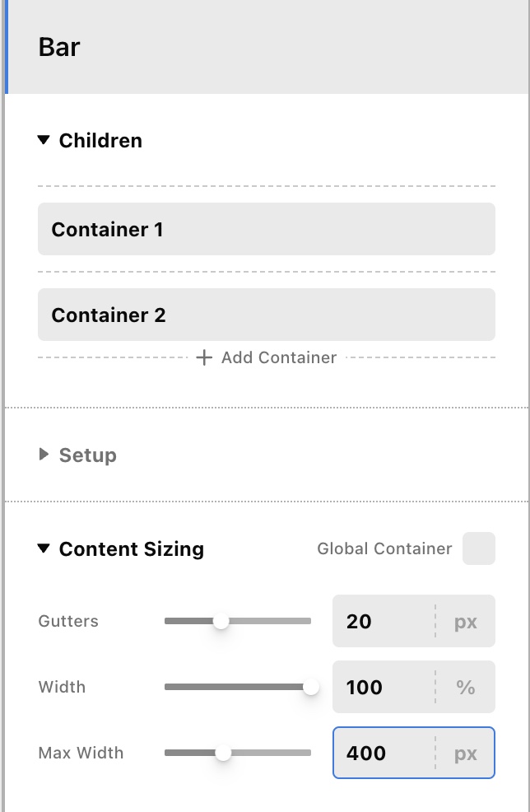Image resolution: width=530 pixels, height=812 pixels.
Task: Click the Width slider handle
Action: pos(311,687)
